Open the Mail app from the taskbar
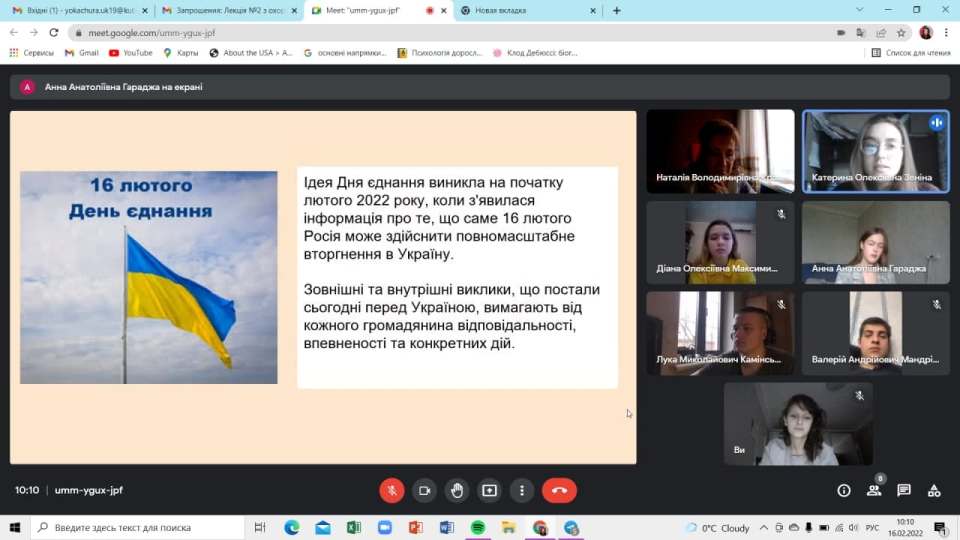Screen dimensions: 960x540 (x=323, y=527)
